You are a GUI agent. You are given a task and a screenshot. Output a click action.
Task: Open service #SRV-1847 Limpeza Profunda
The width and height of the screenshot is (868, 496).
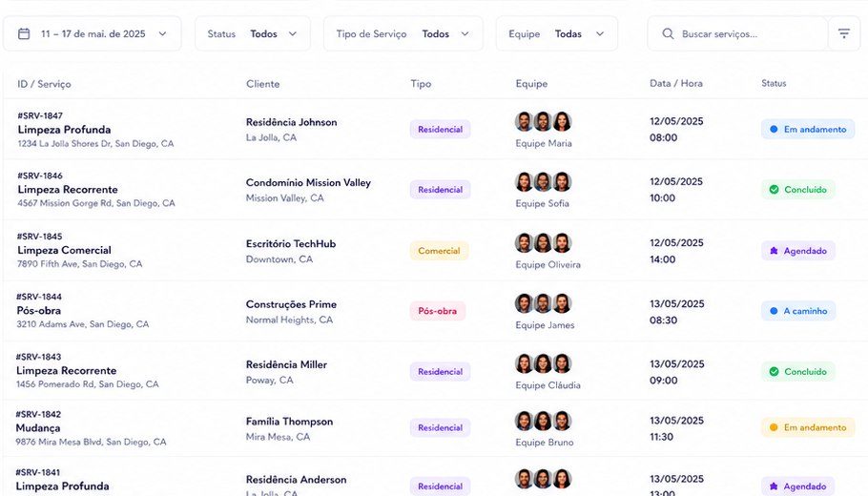(64, 130)
